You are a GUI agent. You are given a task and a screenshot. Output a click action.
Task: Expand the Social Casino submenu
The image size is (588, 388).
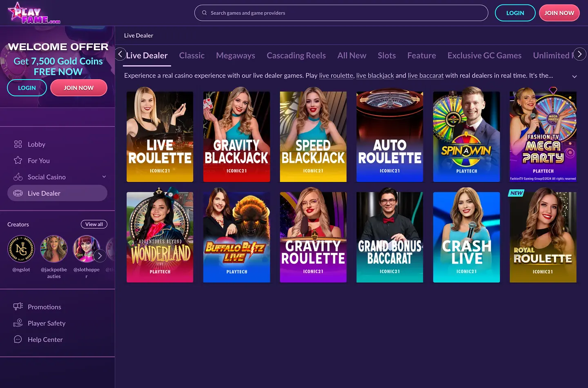(104, 177)
